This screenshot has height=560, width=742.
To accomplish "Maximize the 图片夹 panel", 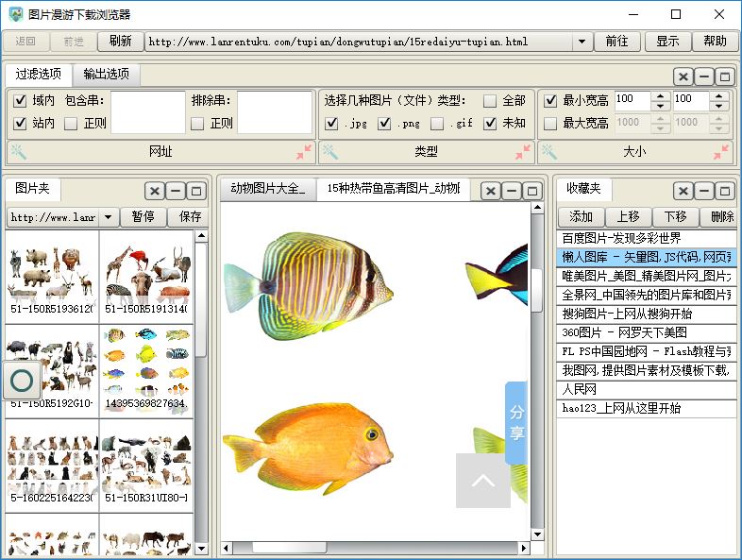I will click(x=196, y=192).
